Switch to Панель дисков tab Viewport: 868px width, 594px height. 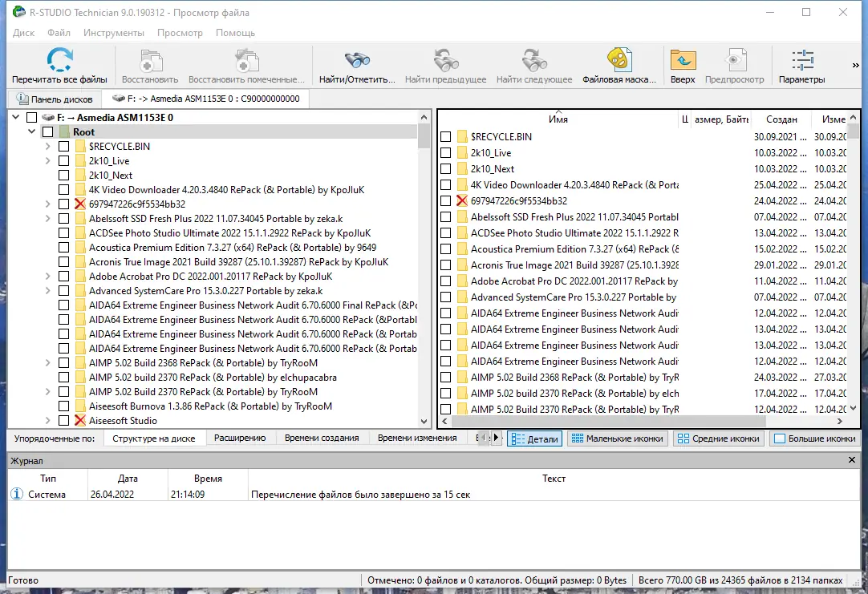55,99
